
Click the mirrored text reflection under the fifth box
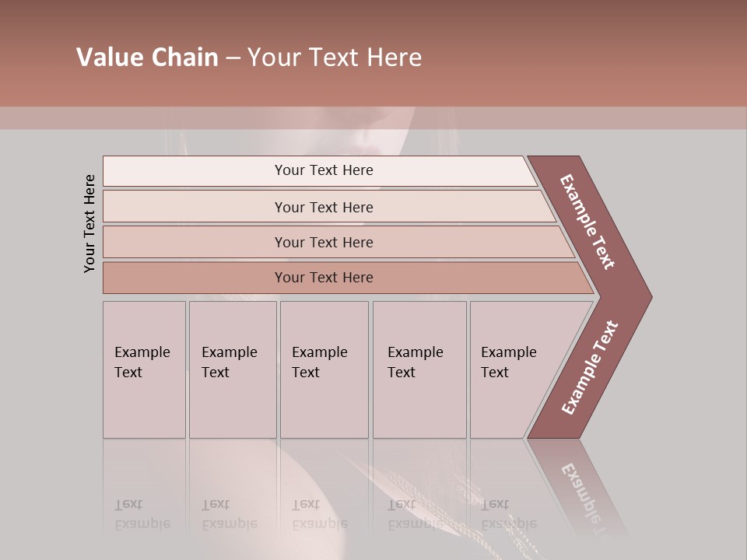(509, 514)
